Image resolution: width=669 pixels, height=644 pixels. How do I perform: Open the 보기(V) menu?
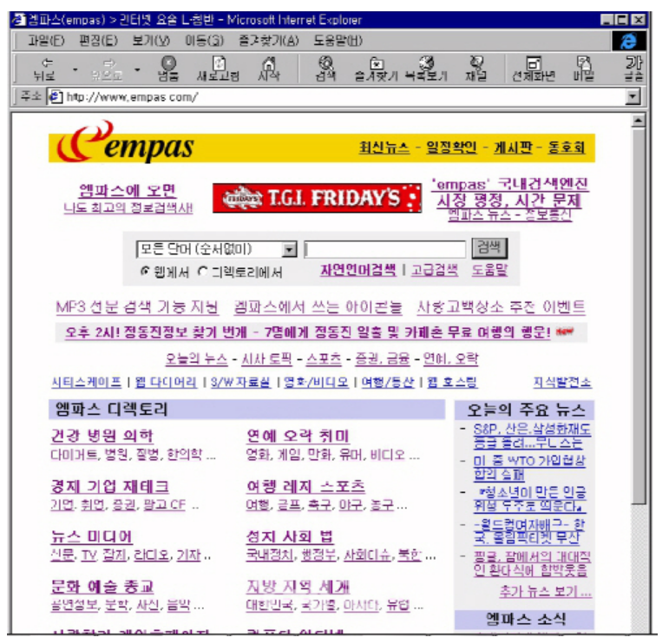[150, 41]
